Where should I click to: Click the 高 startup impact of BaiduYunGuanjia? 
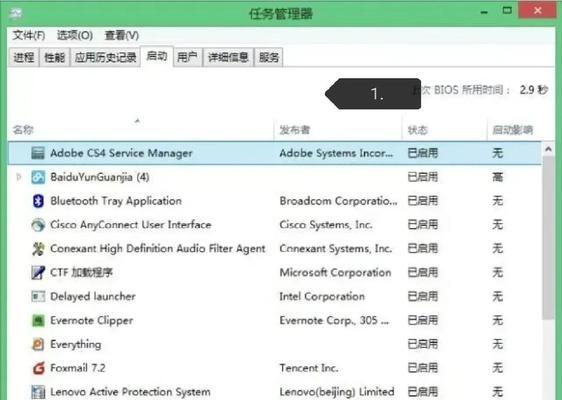point(497,177)
